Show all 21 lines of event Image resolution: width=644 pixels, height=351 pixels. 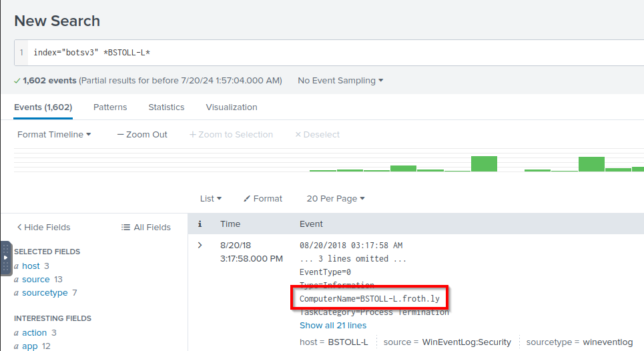tap(333, 326)
